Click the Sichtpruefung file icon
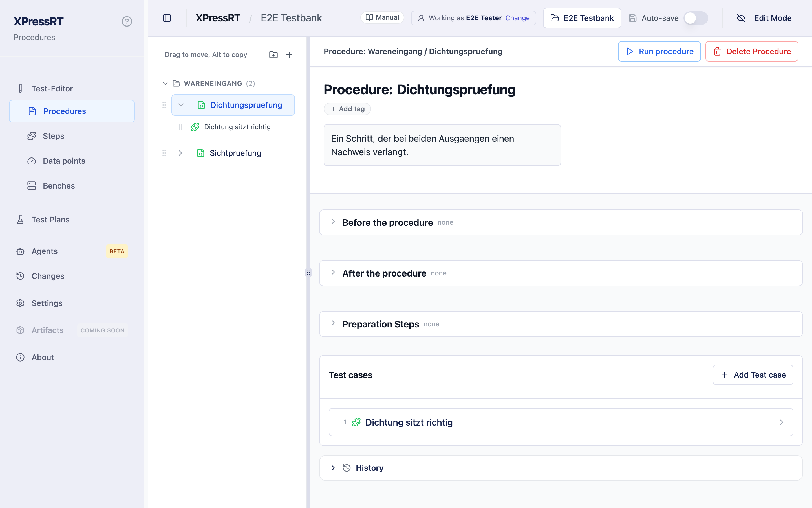 coord(201,153)
